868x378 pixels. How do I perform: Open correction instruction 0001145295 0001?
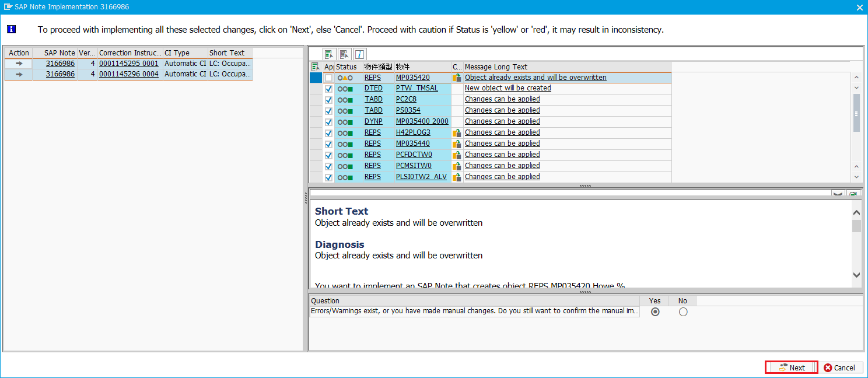tap(129, 64)
